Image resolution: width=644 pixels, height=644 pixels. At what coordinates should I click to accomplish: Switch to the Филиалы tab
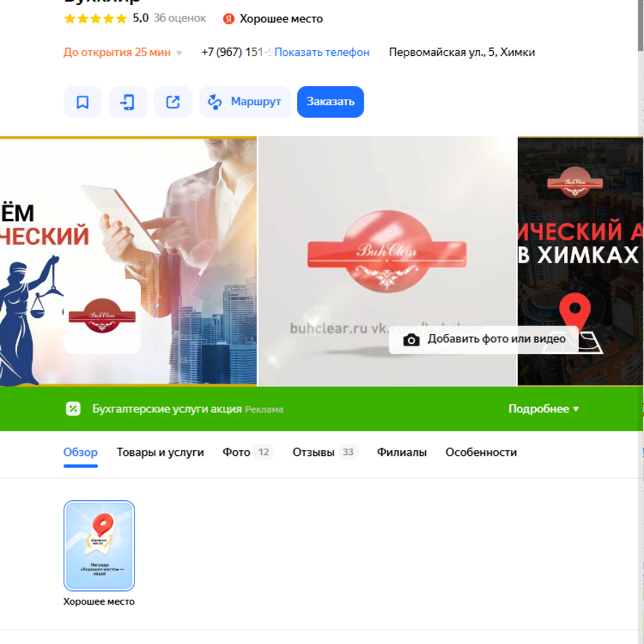click(x=401, y=452)
